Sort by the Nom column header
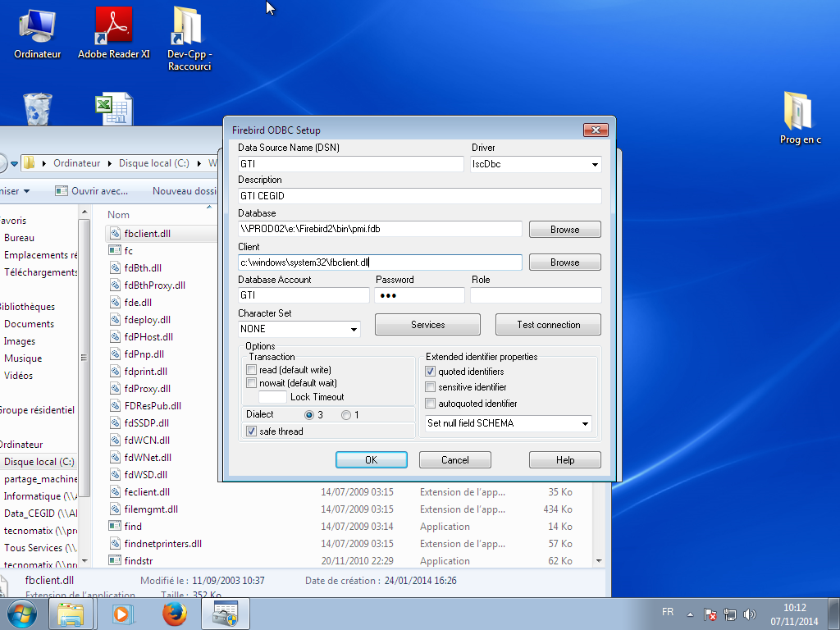 [118, 215]
